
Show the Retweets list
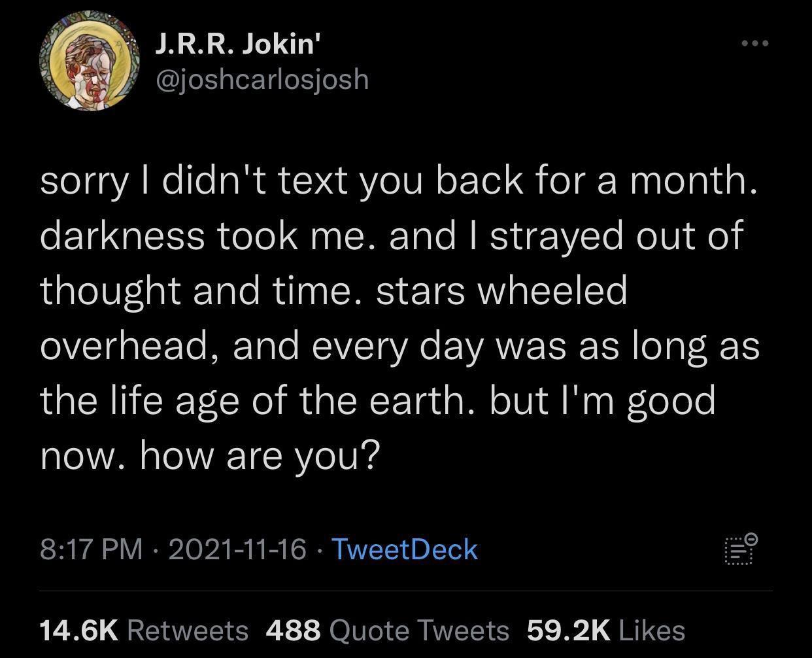(188, 630)
